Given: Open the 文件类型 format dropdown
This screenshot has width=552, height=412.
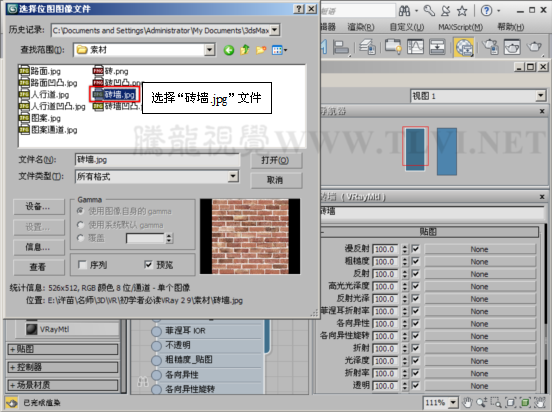Looking at the screenshot, I should 233,176.
